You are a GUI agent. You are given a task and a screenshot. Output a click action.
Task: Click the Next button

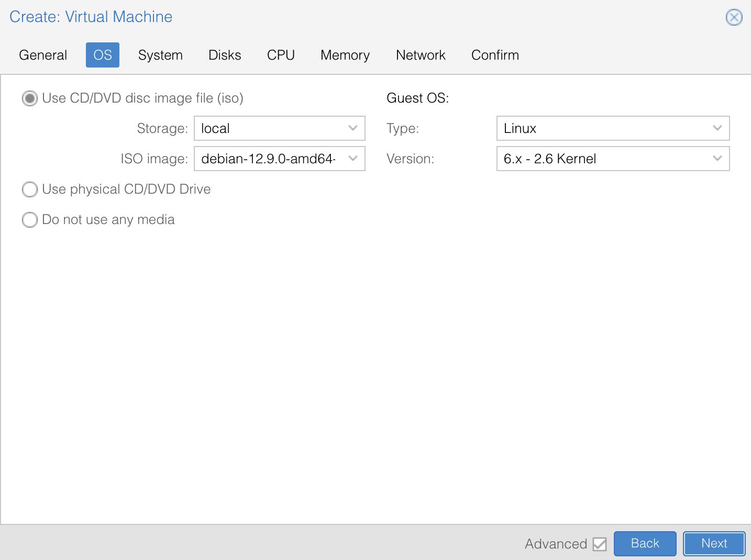pyautogui.click(x=714, y=543)
